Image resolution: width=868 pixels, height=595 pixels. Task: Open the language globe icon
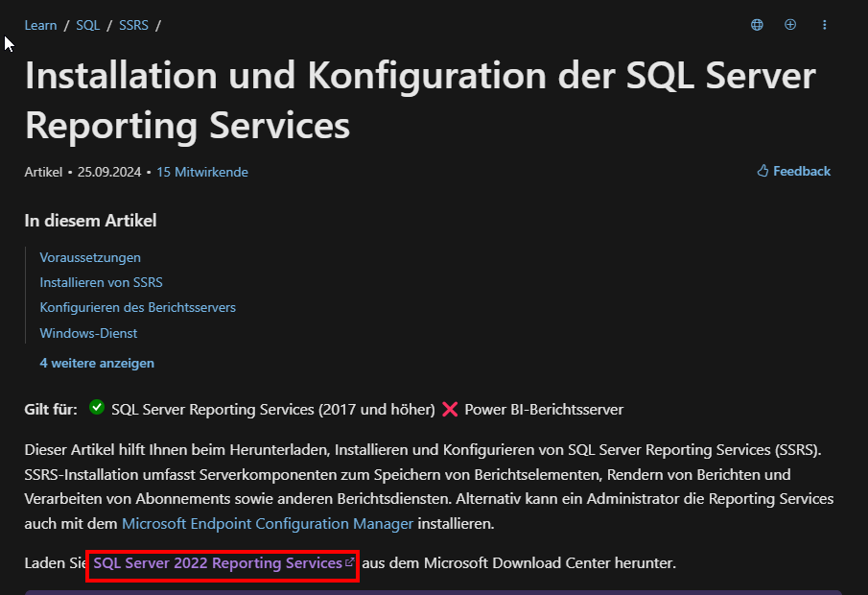pos(757,25)
